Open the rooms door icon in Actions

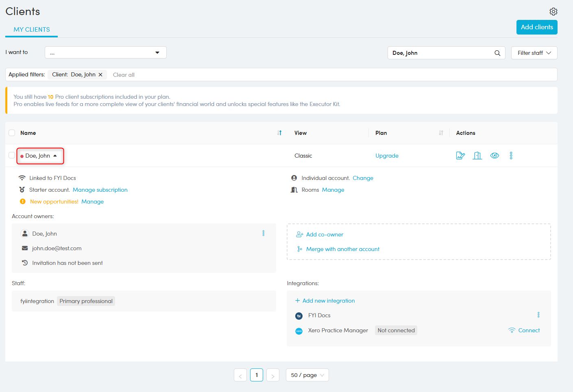[477, 156]
